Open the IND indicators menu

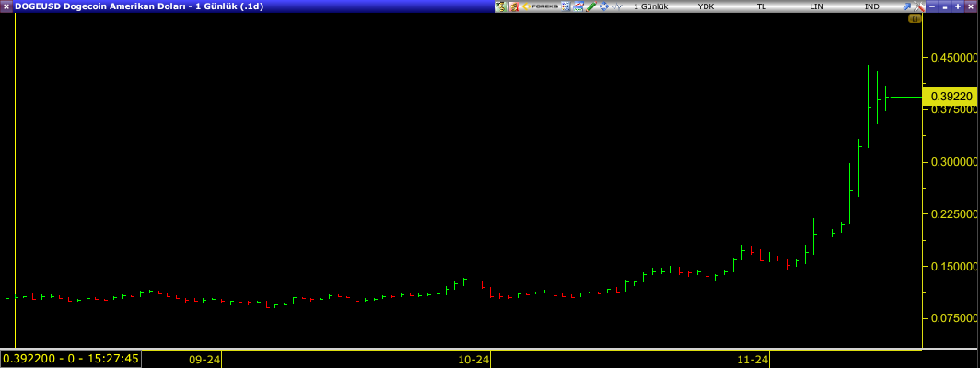pos(871,6)
